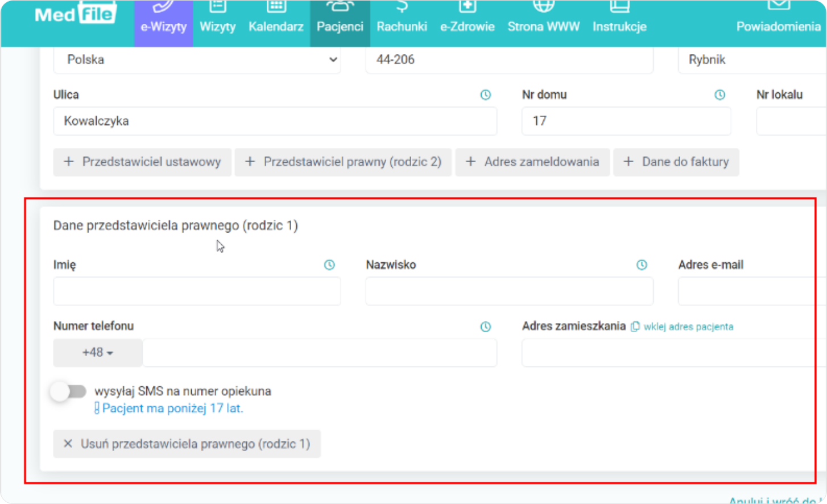This screenshot has width=827, height=504.
Task: Switch to the Kalendarz tab
Action: 276,23
